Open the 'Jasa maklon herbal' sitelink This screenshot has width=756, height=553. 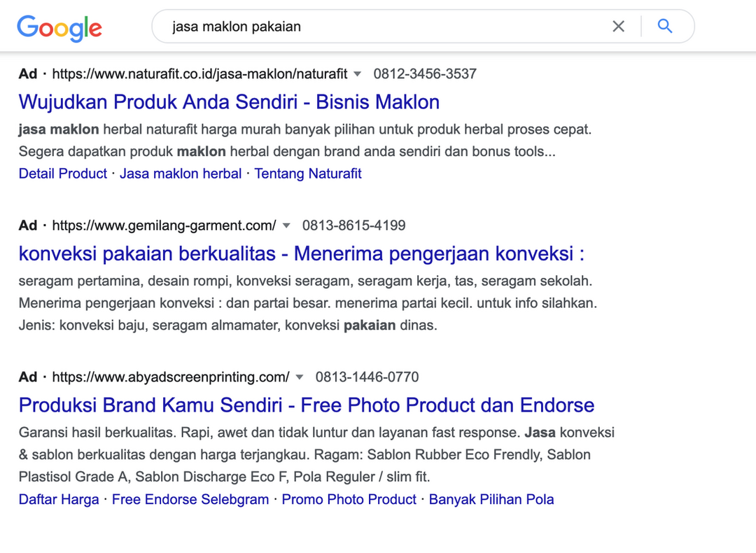pos(181,173)
